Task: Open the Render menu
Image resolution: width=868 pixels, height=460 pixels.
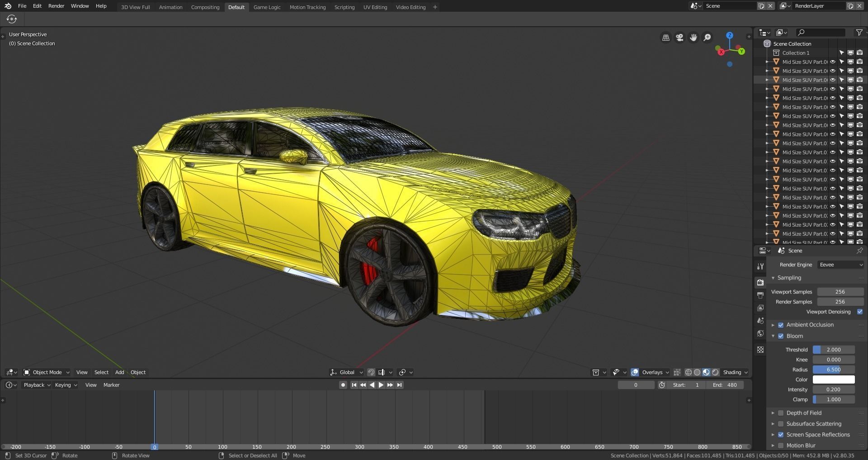Action: coord(56,6)
